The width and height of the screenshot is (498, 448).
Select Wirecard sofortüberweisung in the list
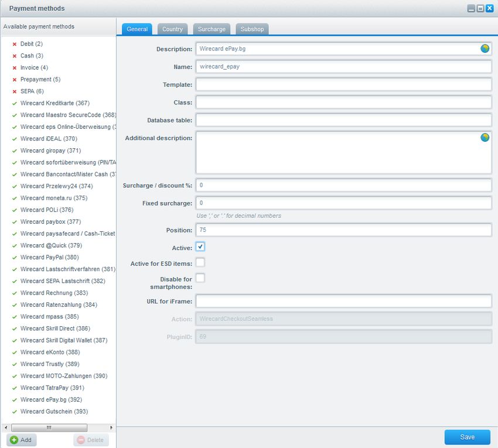68,162
